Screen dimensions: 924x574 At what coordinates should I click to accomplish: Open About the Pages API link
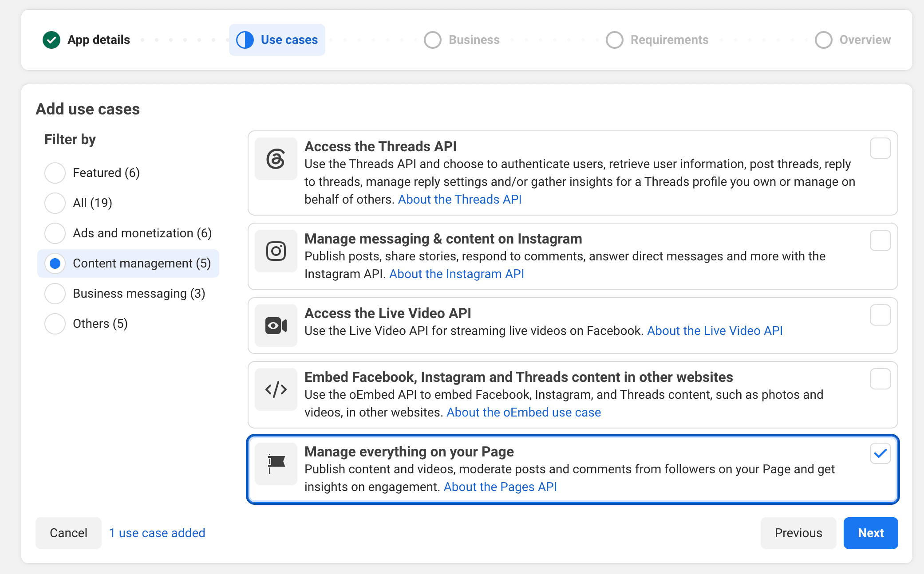coord(500,487)
